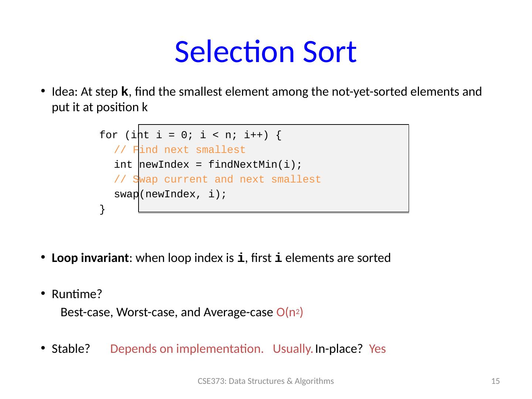Click the slide number 15
Image resolution: width=532 pixels, height=399 pixels.
(496, 381)
